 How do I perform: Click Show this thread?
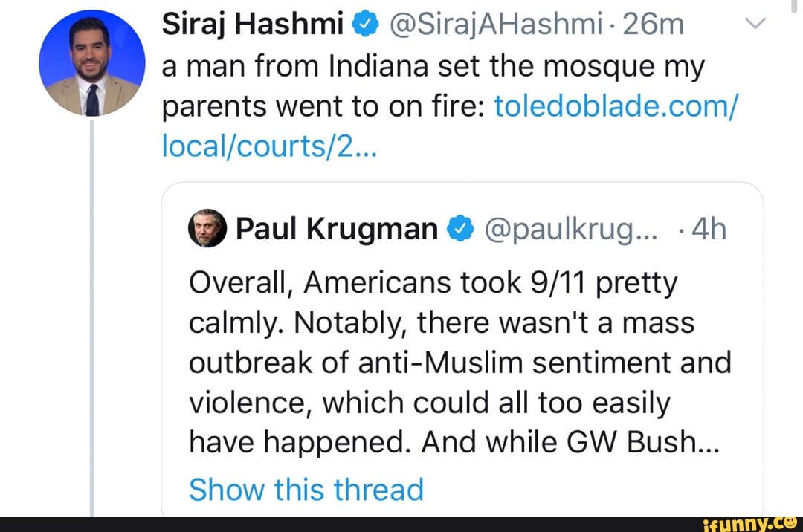pyautogui.click(x=306, y=490)
